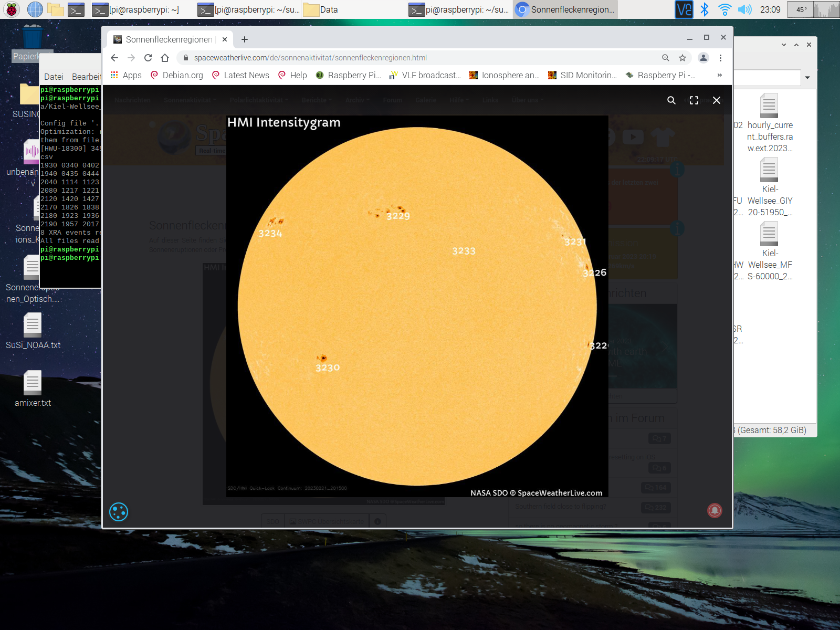Open the cookie settings round icon

[x=119, y=512]
